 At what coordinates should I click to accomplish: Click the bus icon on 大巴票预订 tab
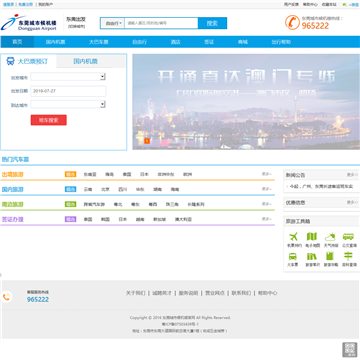(x=10, y=62)
